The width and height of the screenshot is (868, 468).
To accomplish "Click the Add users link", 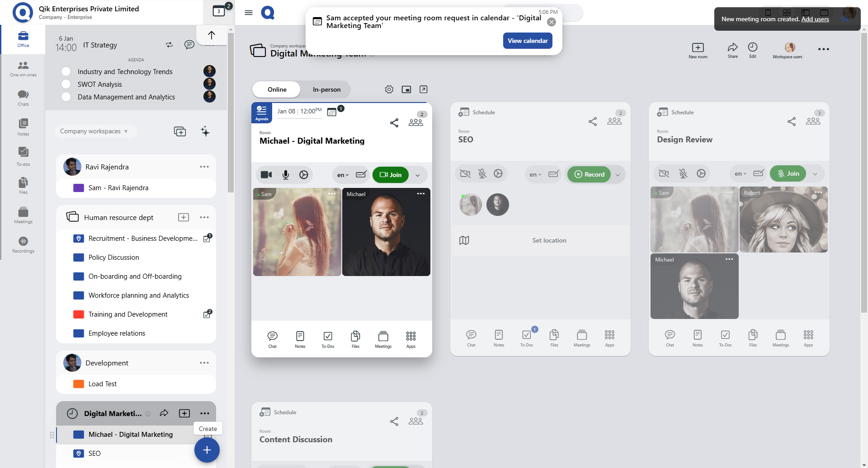I will (x=815, y=19).
